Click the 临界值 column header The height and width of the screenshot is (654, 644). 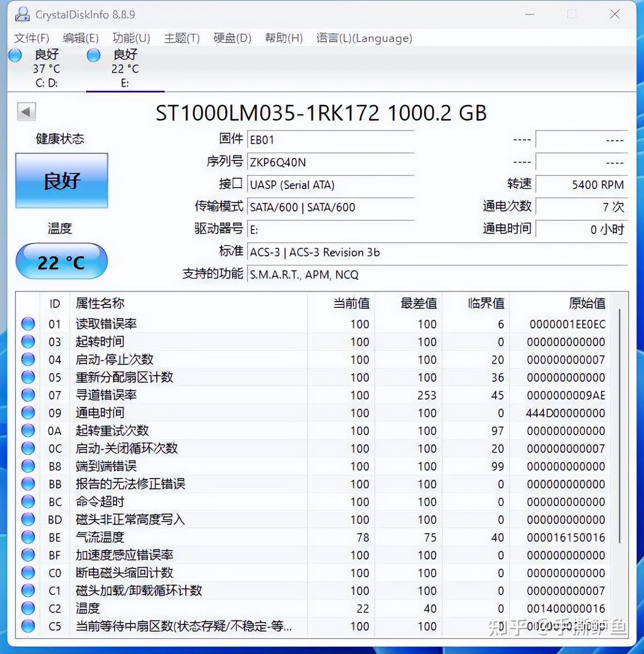point(476,303)
